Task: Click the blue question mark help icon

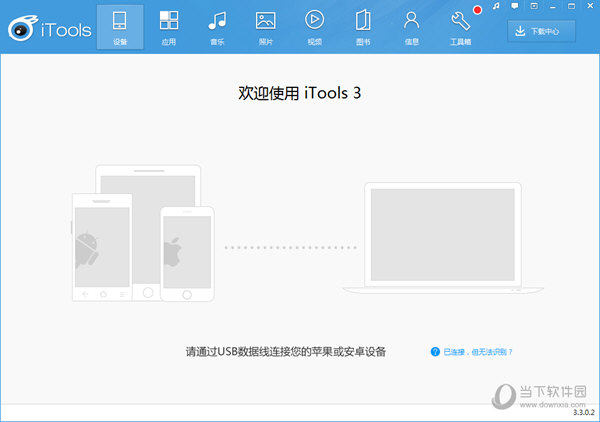Action: click(435, 352)
